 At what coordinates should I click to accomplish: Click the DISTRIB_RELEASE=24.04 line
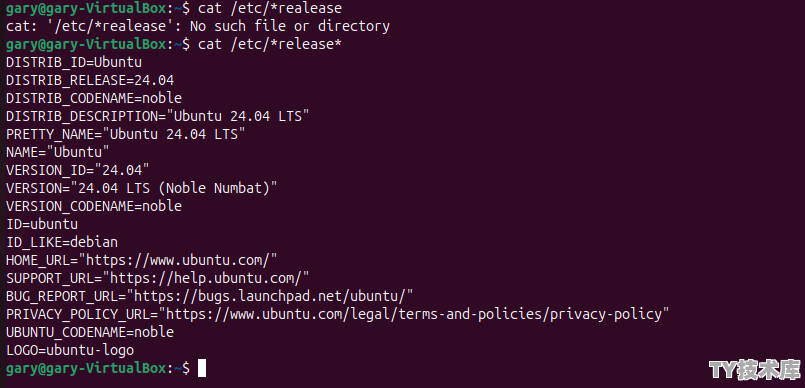(90, 80)
